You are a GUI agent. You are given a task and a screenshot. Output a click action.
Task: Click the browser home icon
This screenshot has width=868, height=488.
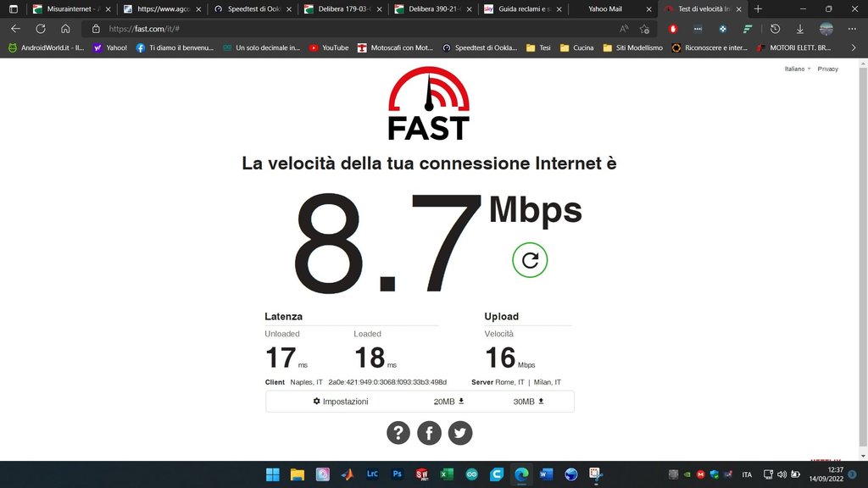(x=65, y=29)
